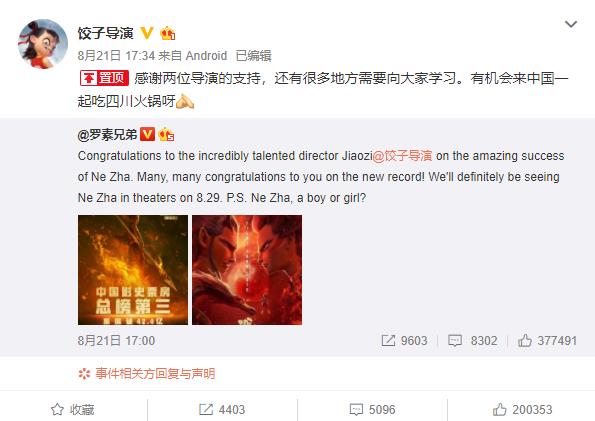595x421 pixels.
Task: Click the yellow V verification badge
Action: point(146,33)
